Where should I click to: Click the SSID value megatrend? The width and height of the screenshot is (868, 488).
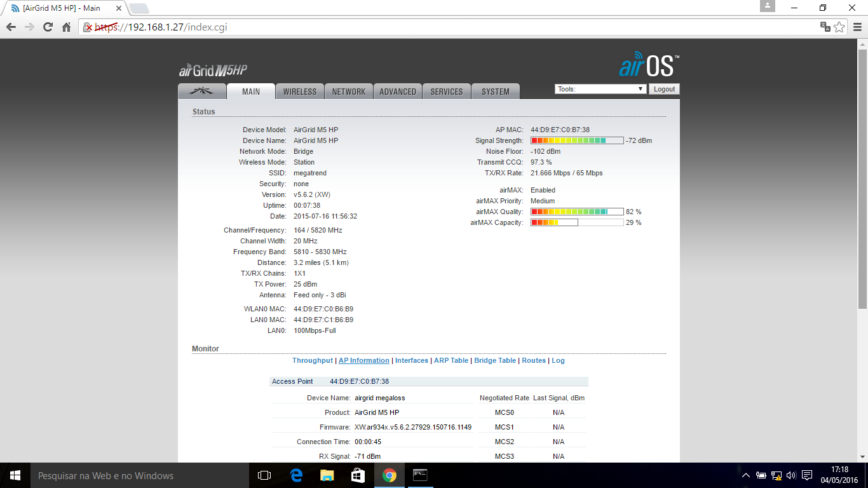[310, 173]
